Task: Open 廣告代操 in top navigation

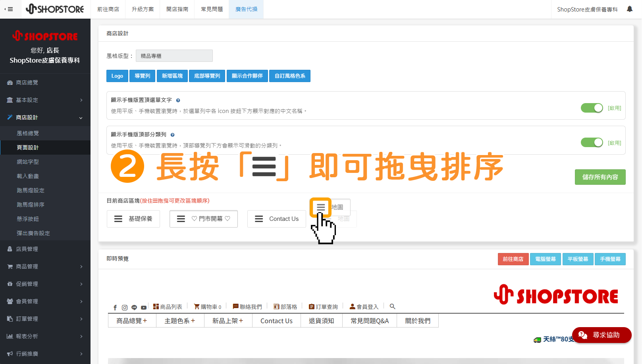Action: [x=246, y=9]
